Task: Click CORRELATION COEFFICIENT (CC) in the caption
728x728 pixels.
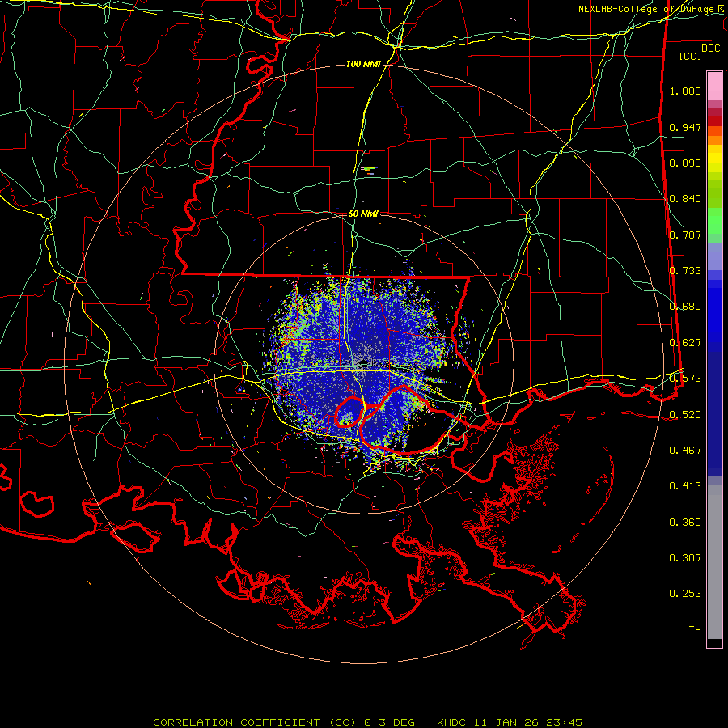Action: coord(255,722)
